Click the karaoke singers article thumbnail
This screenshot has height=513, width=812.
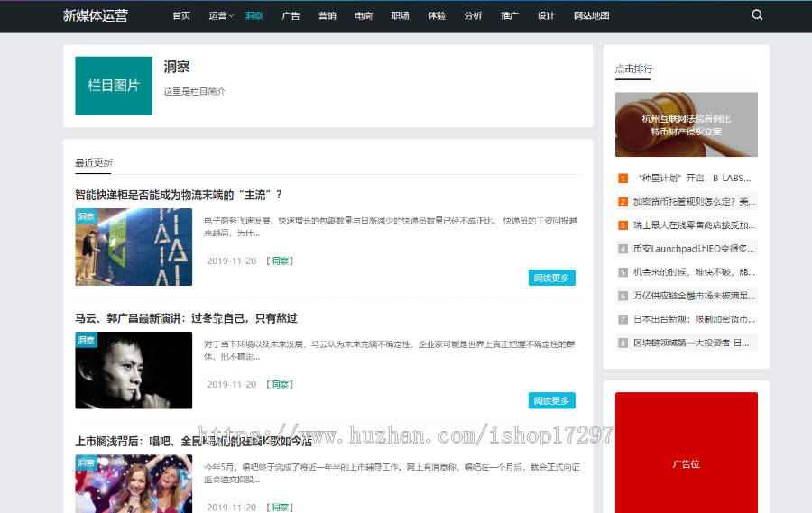click(x=134, y=484)
